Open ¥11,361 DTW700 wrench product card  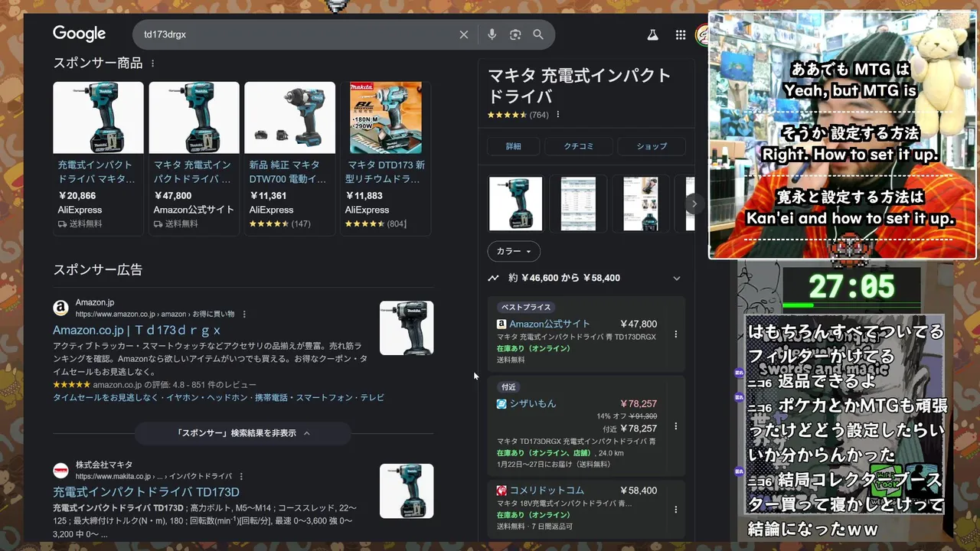tap(289, 157)
